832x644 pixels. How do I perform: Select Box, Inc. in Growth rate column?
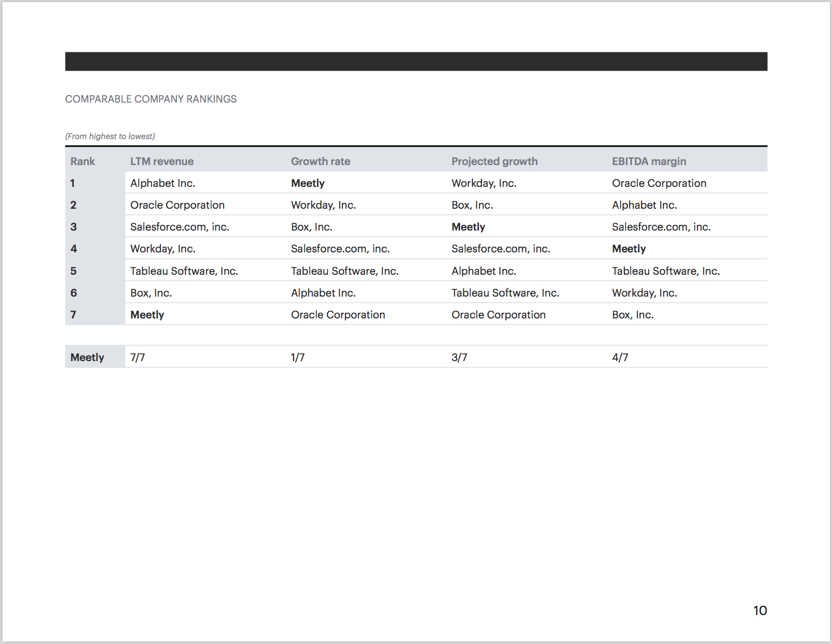(312, 227)
